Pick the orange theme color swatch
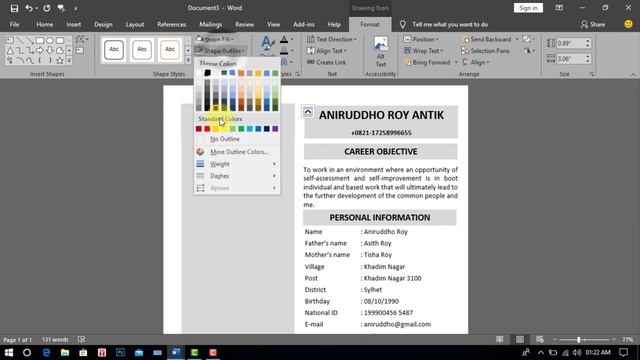640x360 pixels. pyautogui.click(x=241, y=73)
